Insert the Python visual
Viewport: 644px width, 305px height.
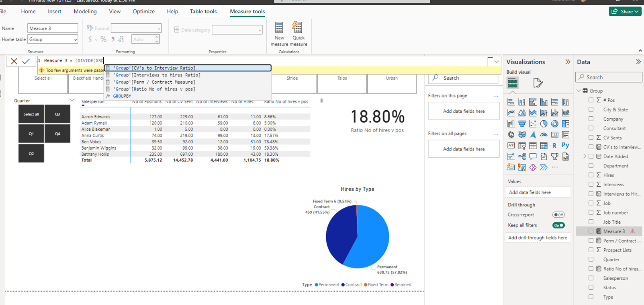click(565, 145)
